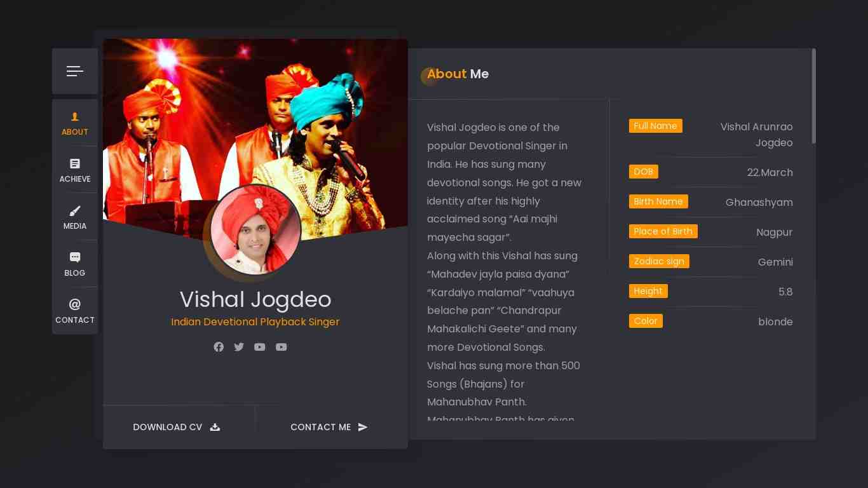Image resolution: width=868 pixels, height=488 pixels.
Task: Open the Blog section
Action: (75, 264)
